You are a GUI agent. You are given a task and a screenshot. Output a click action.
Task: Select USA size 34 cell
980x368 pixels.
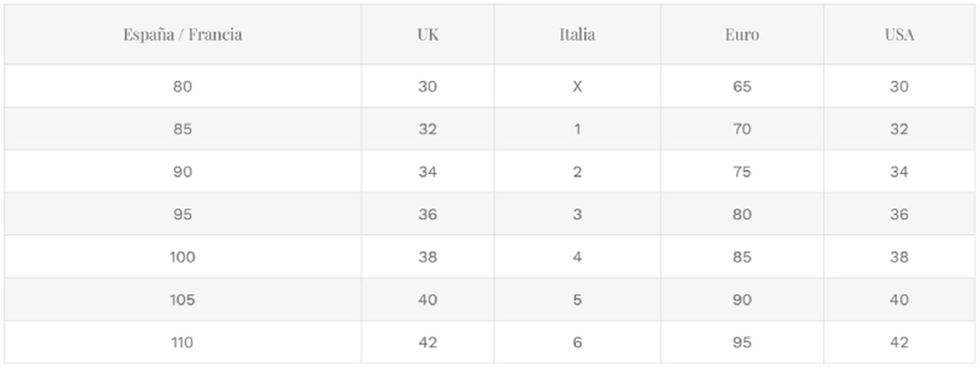click(899, 172)
